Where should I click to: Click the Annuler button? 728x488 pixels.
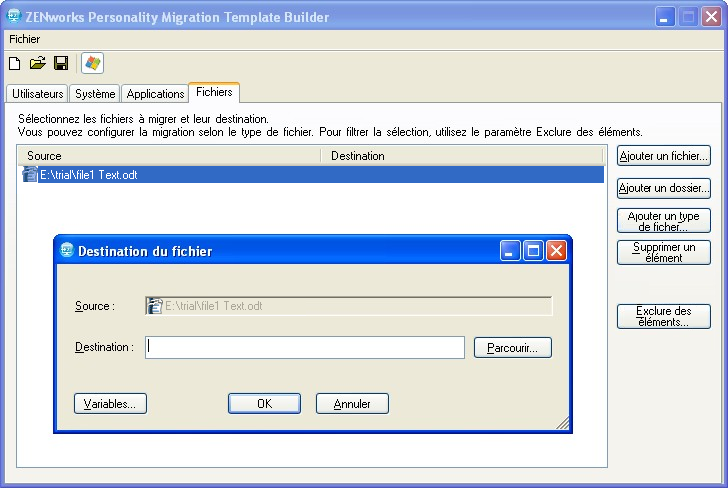[x=352, y=403]
